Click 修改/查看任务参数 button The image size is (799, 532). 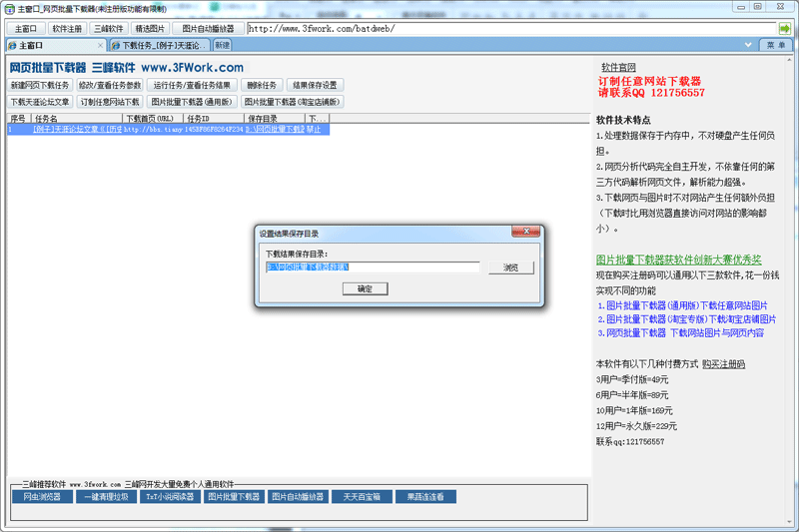(110, 85)
